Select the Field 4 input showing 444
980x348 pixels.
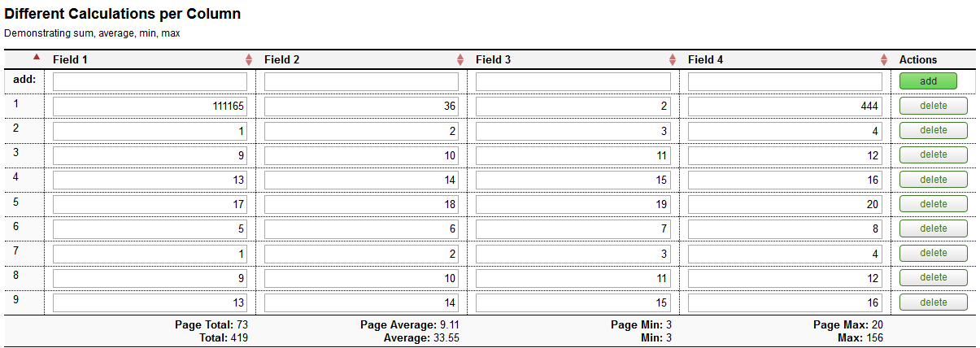tap(785, 107)
